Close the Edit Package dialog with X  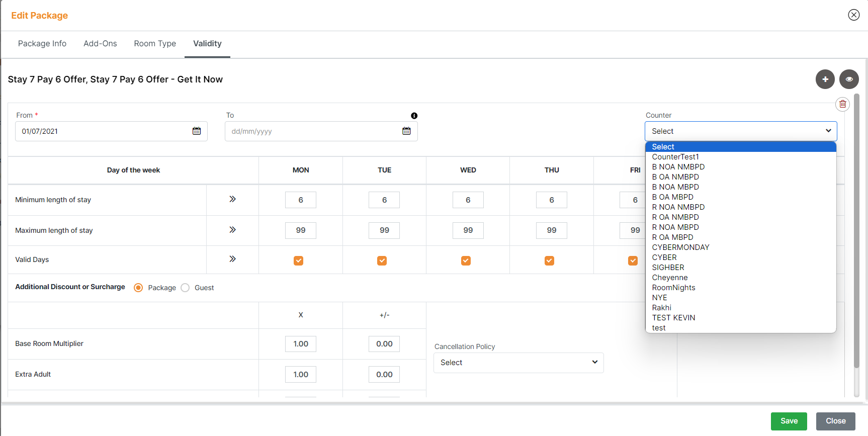coord(853,15)
